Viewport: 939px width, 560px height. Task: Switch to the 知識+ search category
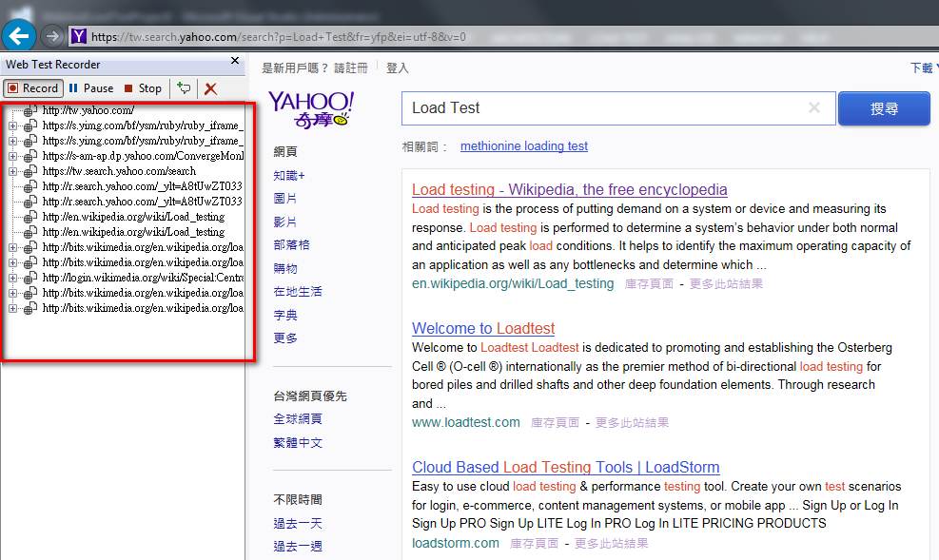tap(289, 175)
